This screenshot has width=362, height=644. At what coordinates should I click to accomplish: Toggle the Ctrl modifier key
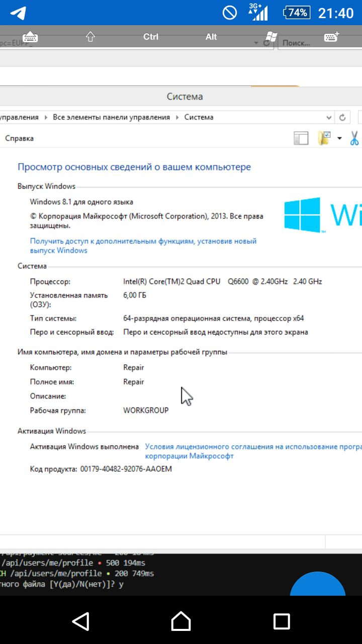click(151, 37)
